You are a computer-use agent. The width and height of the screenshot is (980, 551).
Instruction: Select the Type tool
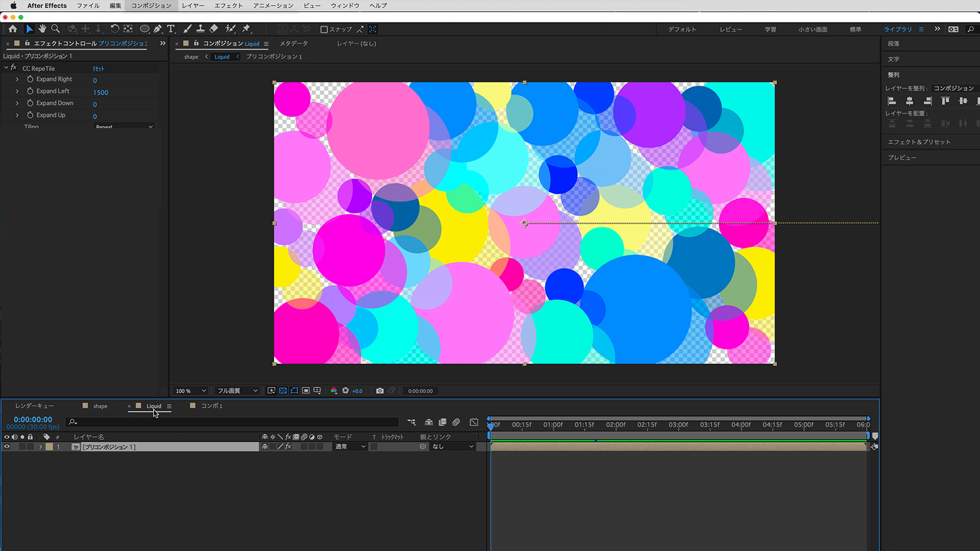[171, 29]
